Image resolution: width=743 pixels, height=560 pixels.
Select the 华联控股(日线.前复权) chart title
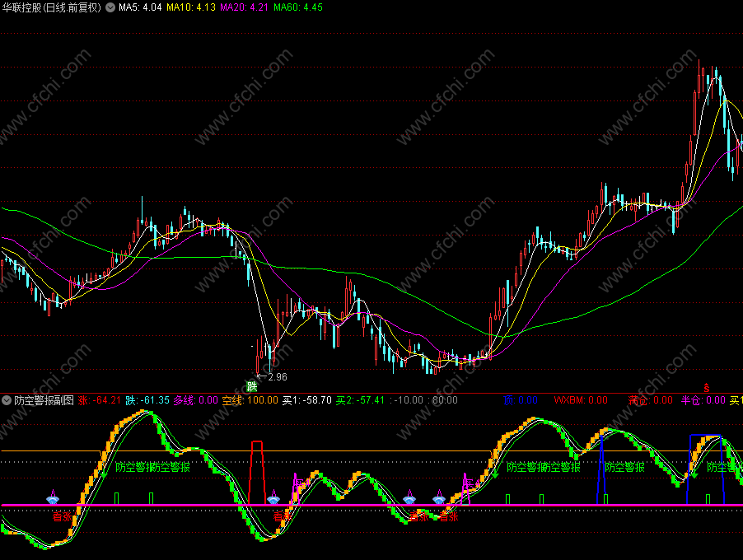(52, 7)
